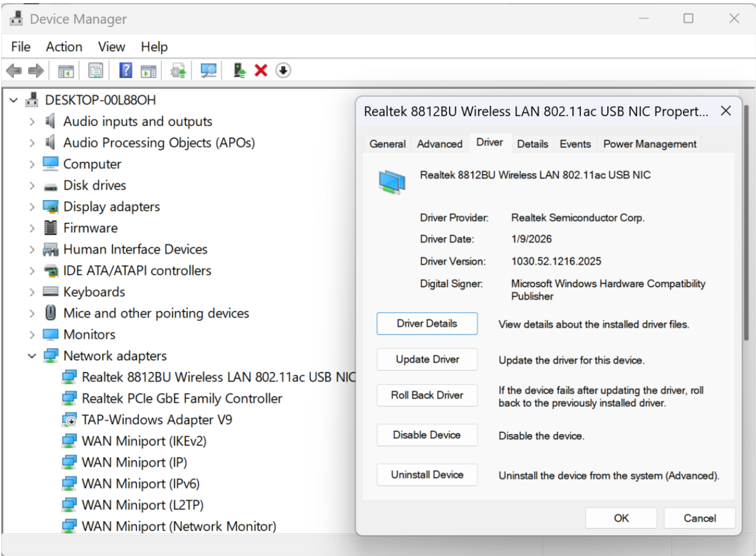Switch to the Advanced tab
756x556 pixels.
pos(440,144)
